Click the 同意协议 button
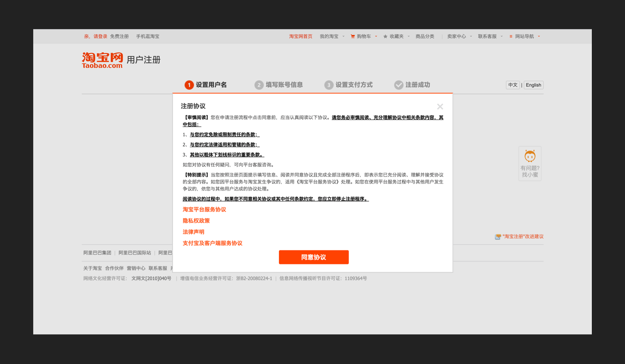The height and width of the screenshot is (364, 625). coord(314,257)
